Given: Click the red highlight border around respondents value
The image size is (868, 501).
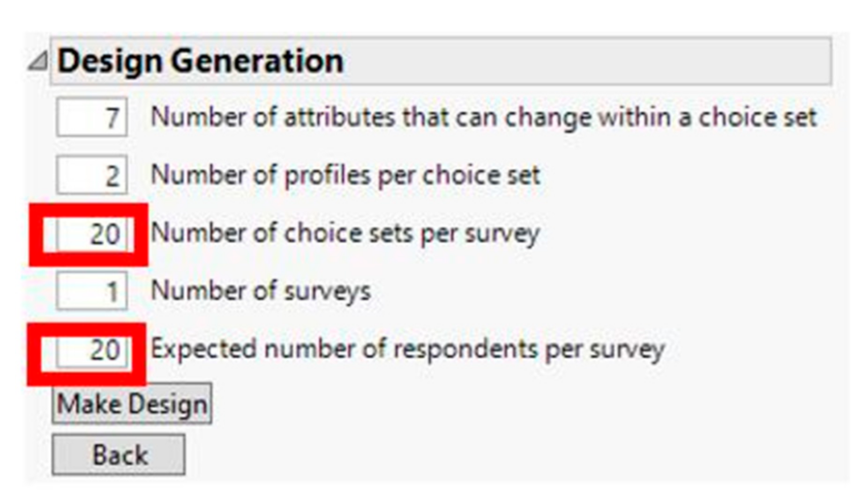Looking at the screenshot, I should [x=34, y=354].
